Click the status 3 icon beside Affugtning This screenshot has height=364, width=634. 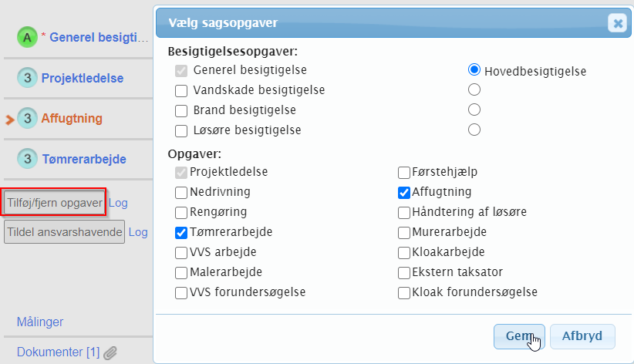[27, 119]
